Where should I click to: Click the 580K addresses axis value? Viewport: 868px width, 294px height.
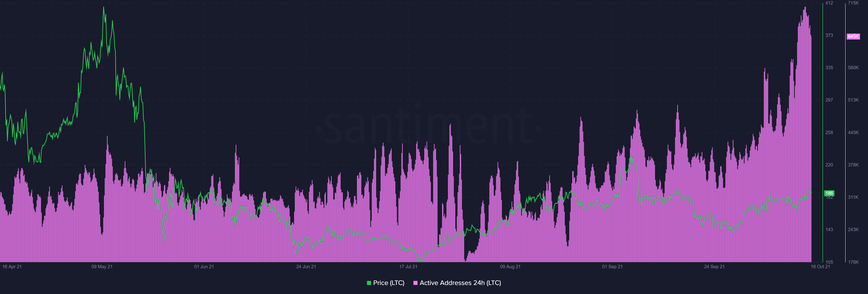point(853,68)
